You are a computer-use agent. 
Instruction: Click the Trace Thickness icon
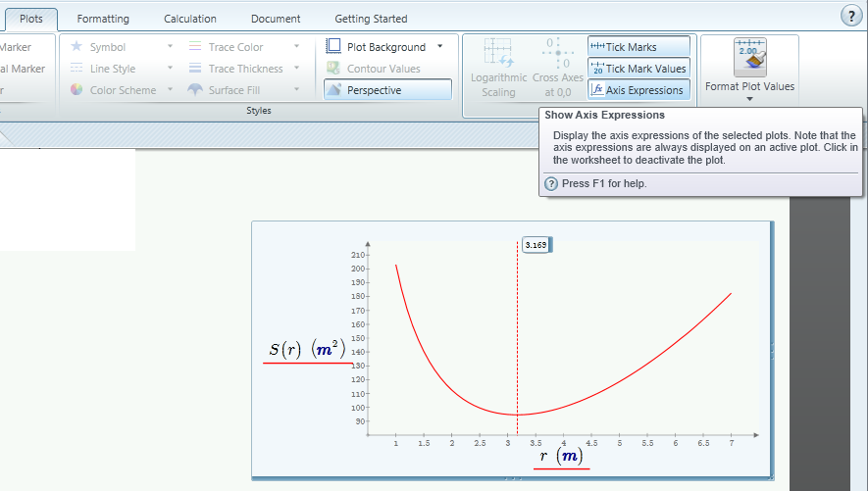[195, 68]
